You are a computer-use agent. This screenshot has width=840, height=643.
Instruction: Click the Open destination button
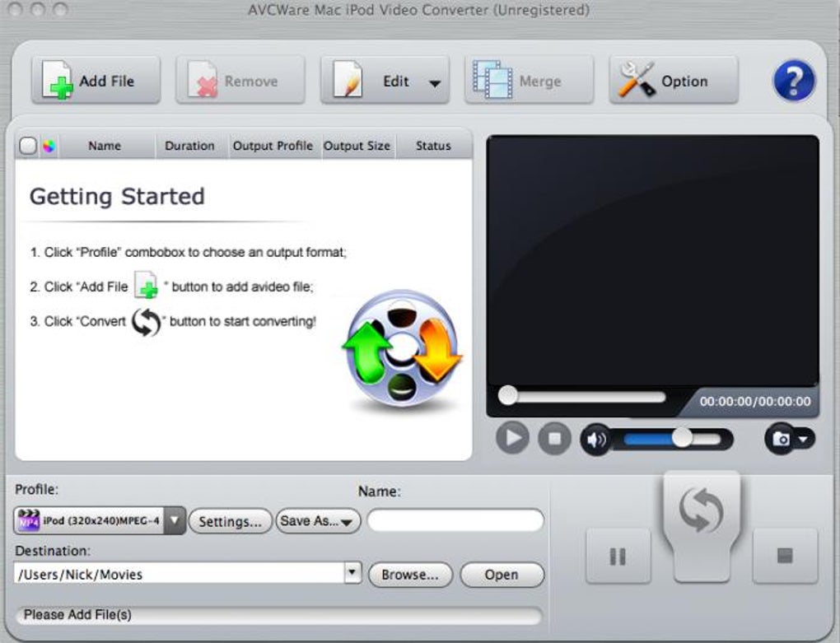point(502,575)
